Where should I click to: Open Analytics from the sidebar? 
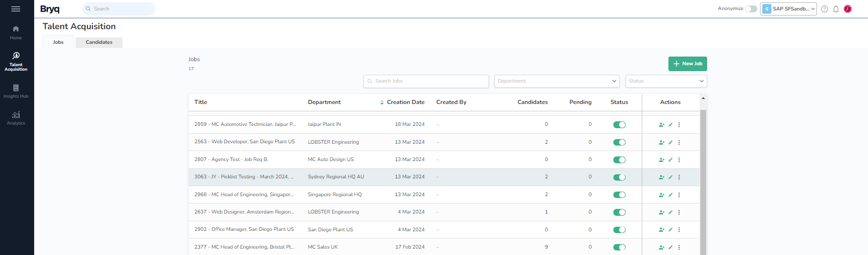point(16,118)
